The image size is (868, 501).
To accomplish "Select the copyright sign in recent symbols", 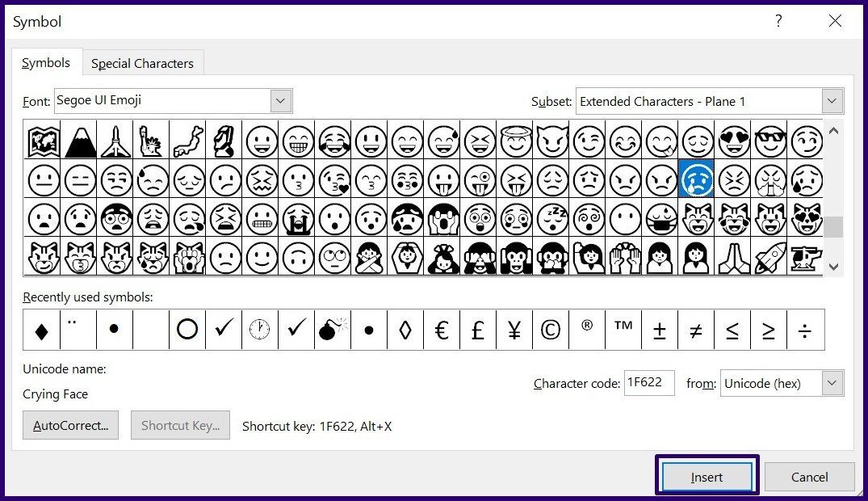I will [x=551, y=330].
